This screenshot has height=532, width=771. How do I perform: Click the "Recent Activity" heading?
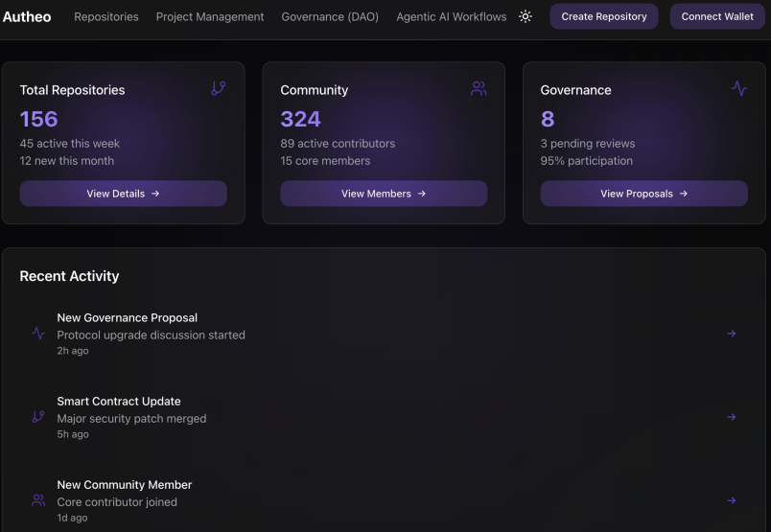pyautogui.click(x=69, y=276)
